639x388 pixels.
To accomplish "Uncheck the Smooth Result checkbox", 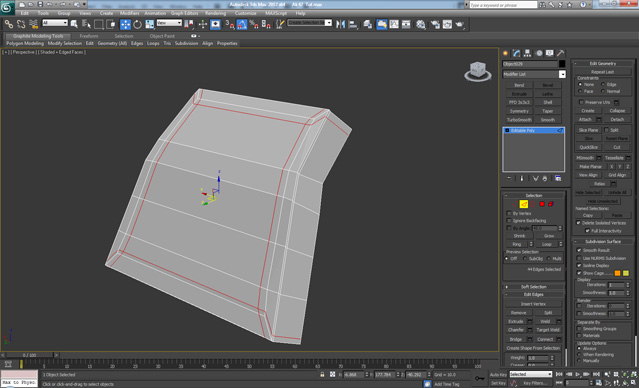I will tap(579, 250).
